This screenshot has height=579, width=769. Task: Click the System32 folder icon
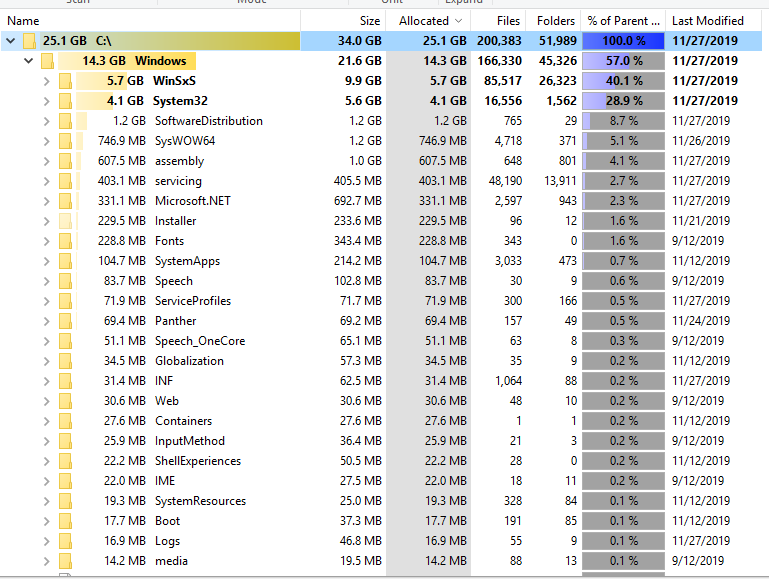65,101
